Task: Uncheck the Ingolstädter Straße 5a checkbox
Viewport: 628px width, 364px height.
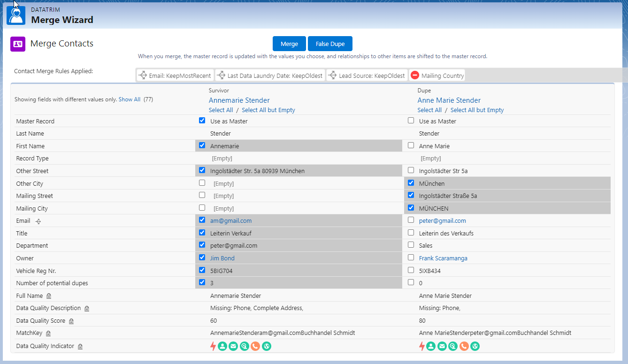Action: point(411,195)
